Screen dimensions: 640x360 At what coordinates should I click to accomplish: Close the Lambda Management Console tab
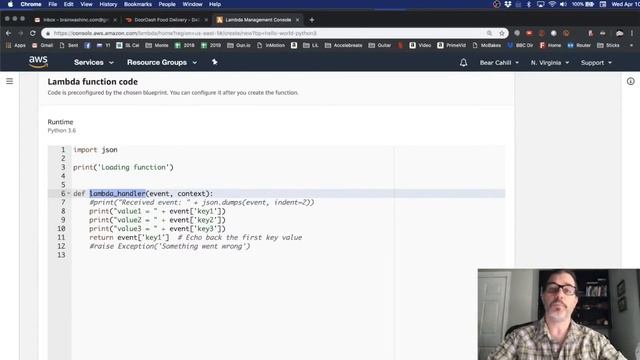click(x=298, y=20)
